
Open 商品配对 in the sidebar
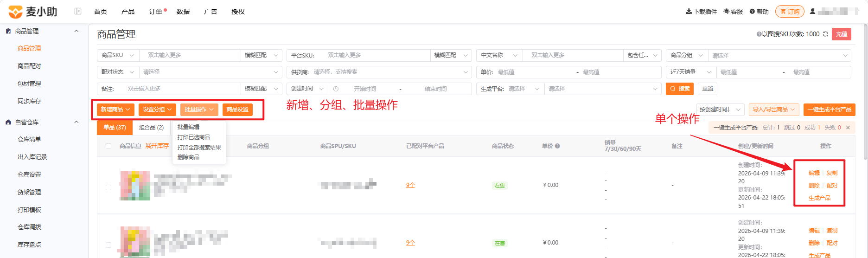click(x=29, y=66)
